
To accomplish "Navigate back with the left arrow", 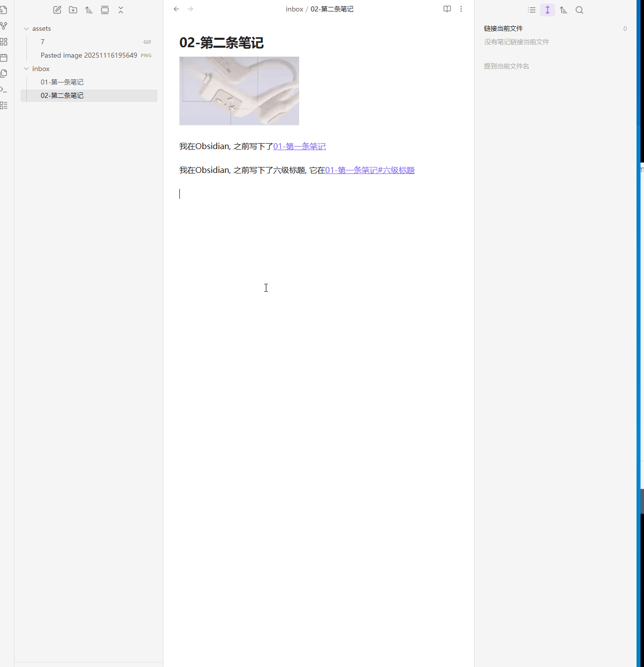I will click(176, 9).
